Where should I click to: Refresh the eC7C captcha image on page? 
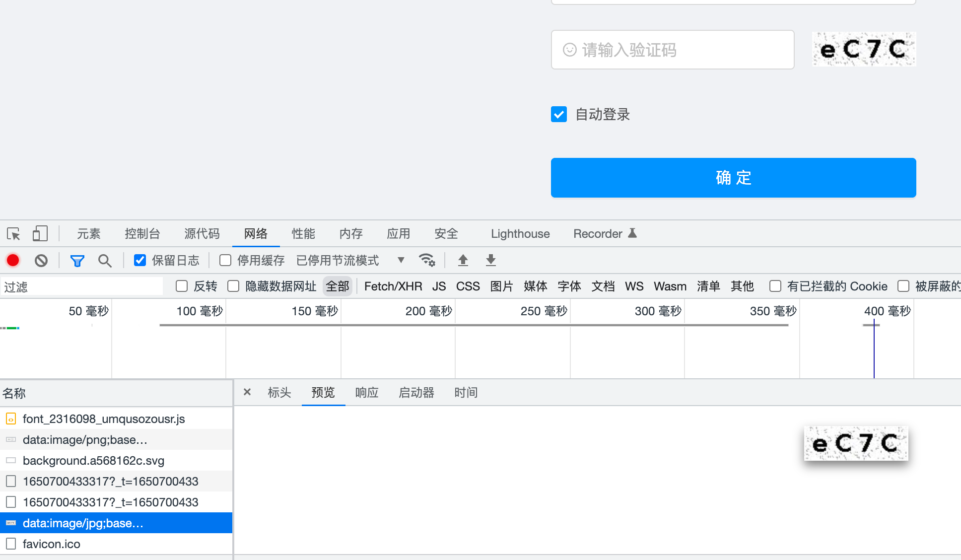click(x=864, y=49)
